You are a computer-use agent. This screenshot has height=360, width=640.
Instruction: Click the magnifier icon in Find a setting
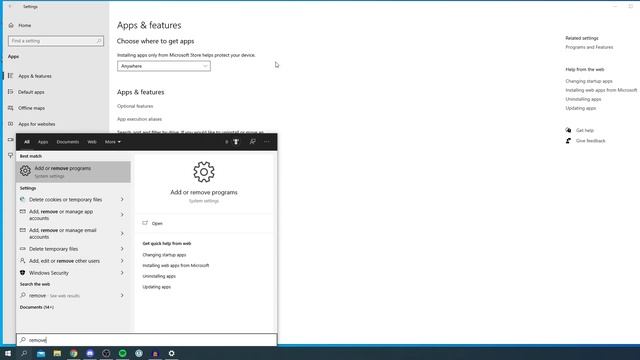pyautogui.click(x=99, y=41)
